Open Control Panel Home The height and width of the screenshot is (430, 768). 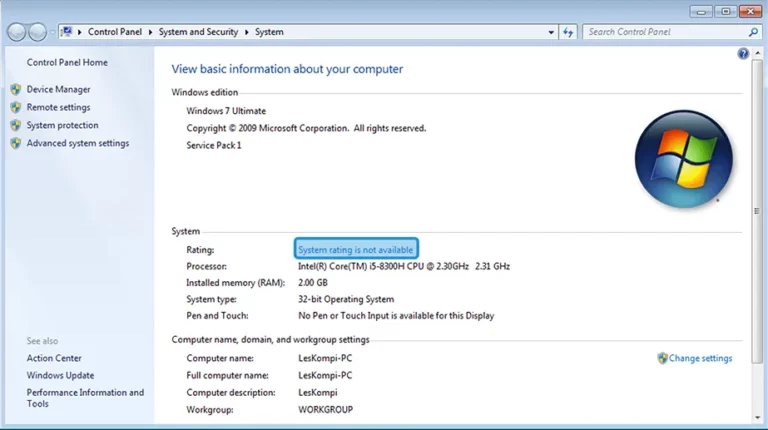67,63
